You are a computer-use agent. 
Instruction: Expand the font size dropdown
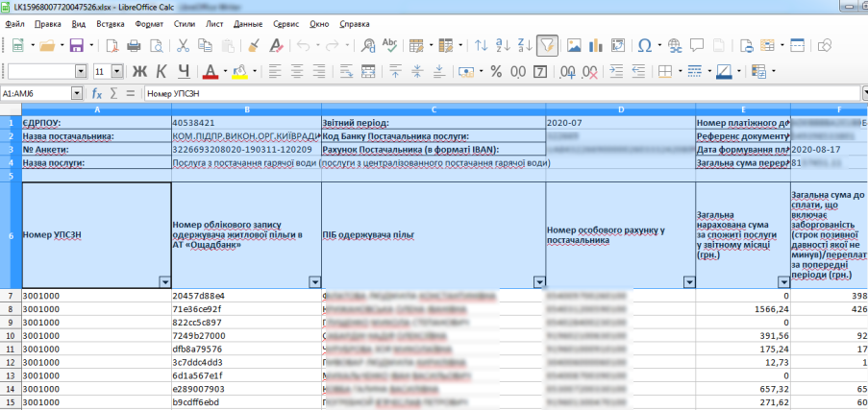[x=117, y=71]
